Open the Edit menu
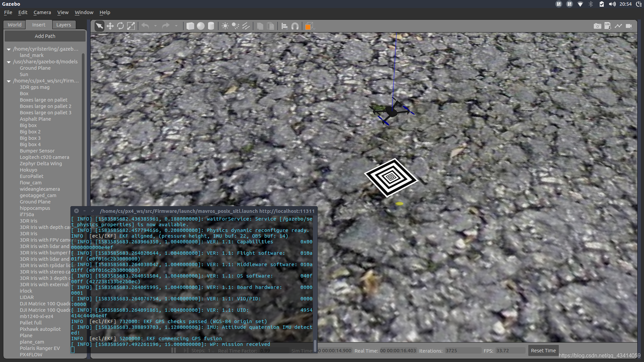The height and width of the screenshot is (362, 644). [23, 12]
